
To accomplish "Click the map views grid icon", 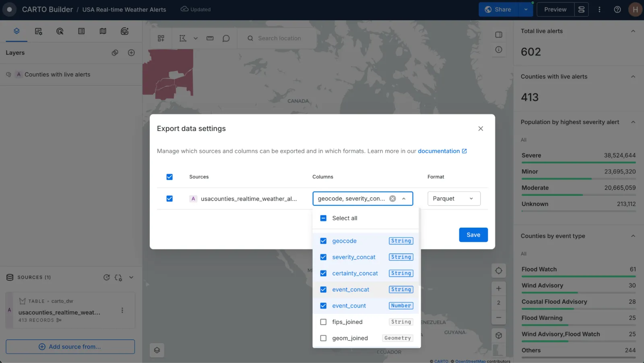I will click(x=161, y=38).
